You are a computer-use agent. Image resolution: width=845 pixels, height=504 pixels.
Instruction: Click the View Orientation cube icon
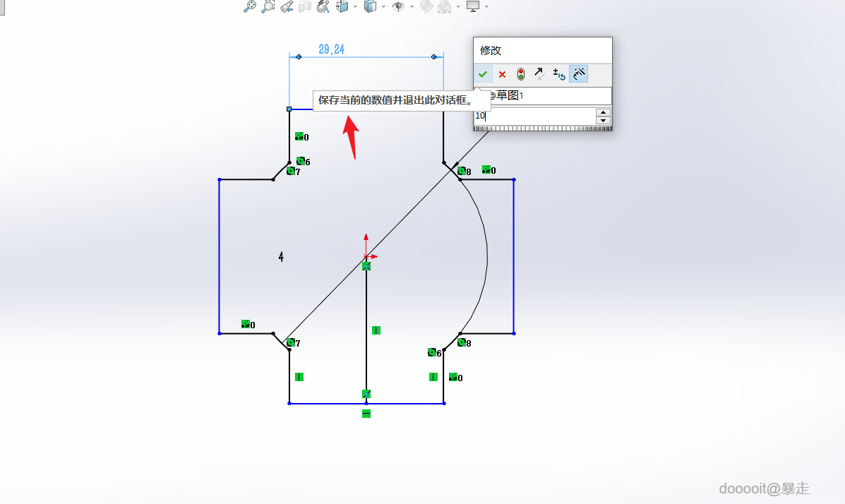coord(342,6)
